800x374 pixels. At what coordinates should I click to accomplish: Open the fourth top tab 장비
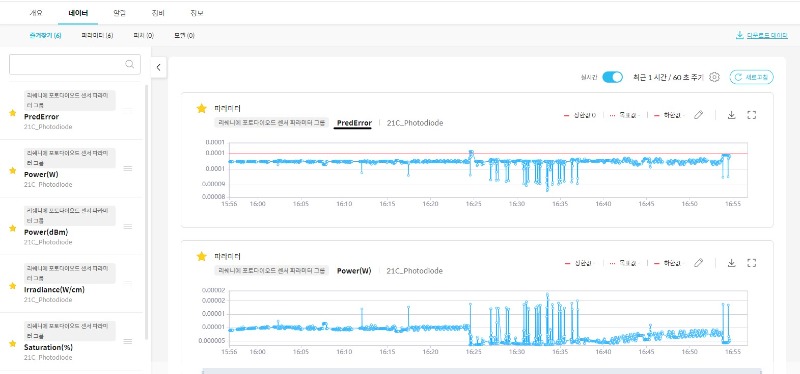coord(158,13)
